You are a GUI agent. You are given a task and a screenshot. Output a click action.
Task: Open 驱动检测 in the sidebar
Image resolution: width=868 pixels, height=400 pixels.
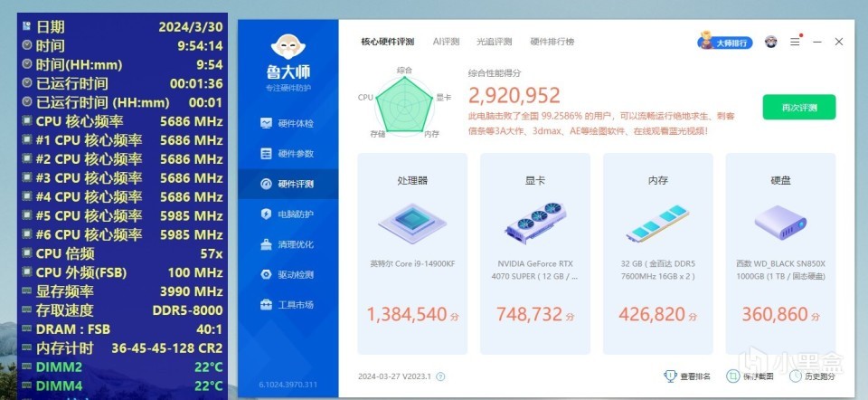pyautogui.click(x=288, y=274)
